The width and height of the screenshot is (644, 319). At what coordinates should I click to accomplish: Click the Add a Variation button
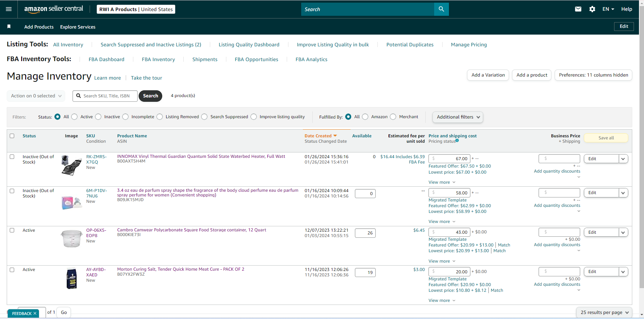coord(488,75)
